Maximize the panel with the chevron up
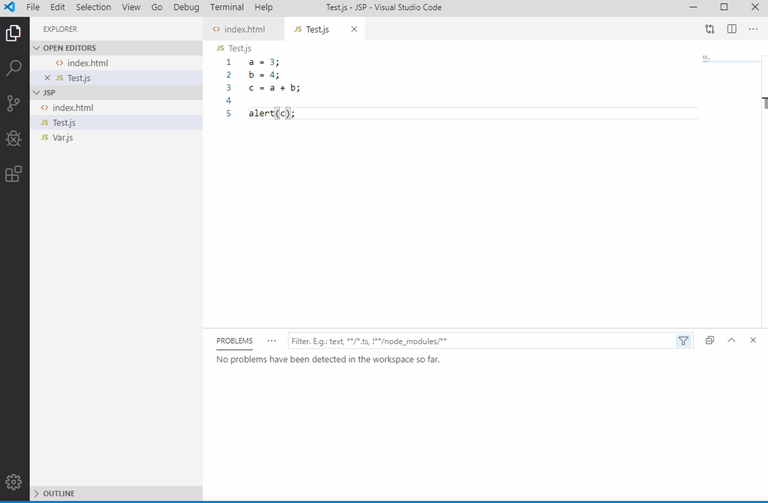 731,341
